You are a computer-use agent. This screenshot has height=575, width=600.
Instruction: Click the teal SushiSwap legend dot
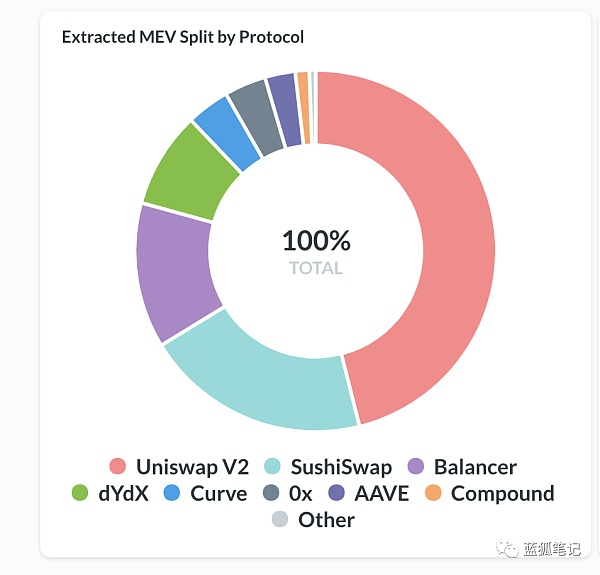272,467
